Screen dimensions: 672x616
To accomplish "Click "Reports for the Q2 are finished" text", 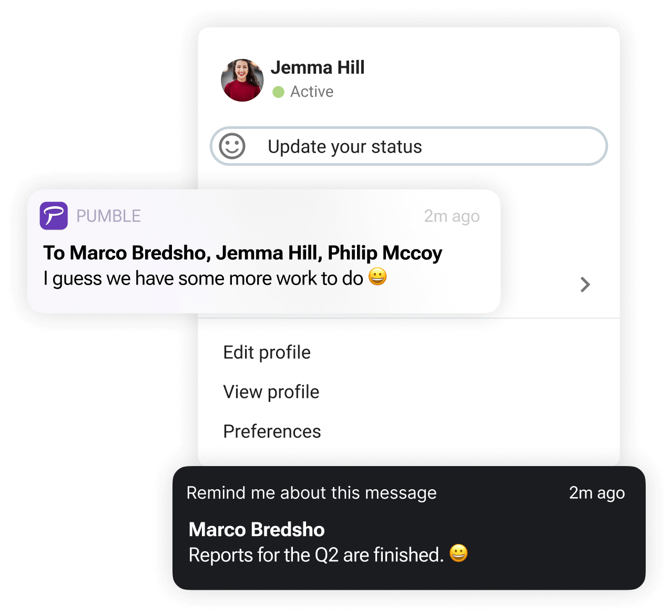I will (x=316, y=555).
